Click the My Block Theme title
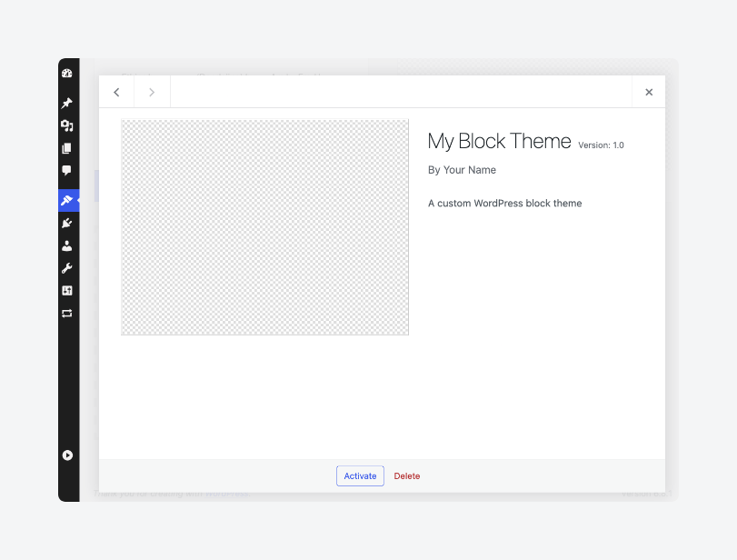Image resolution: width=737 pixels, height=560 pixels. coord(499,141)
